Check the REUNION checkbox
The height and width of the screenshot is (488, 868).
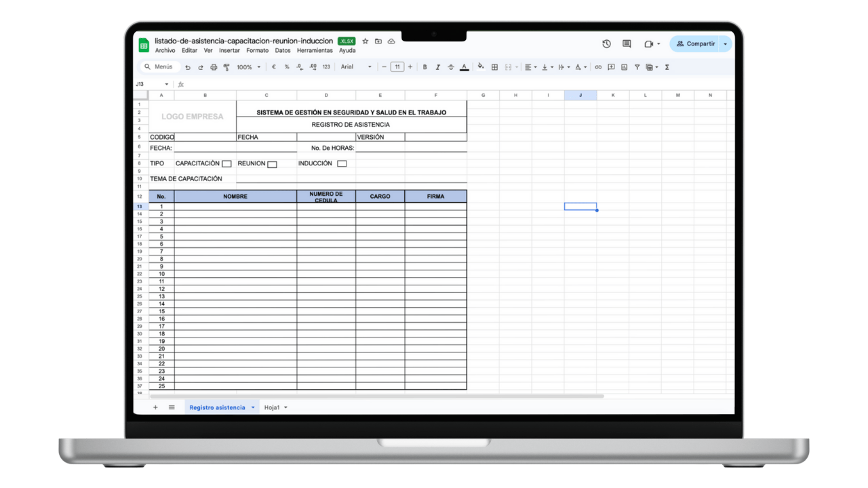click(272, 163)
